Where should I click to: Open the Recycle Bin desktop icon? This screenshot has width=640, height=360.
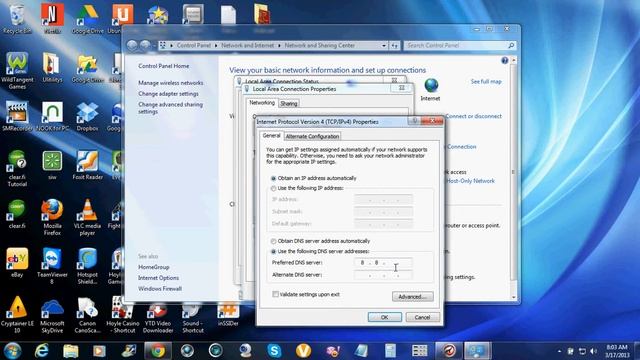click(17, 19)
